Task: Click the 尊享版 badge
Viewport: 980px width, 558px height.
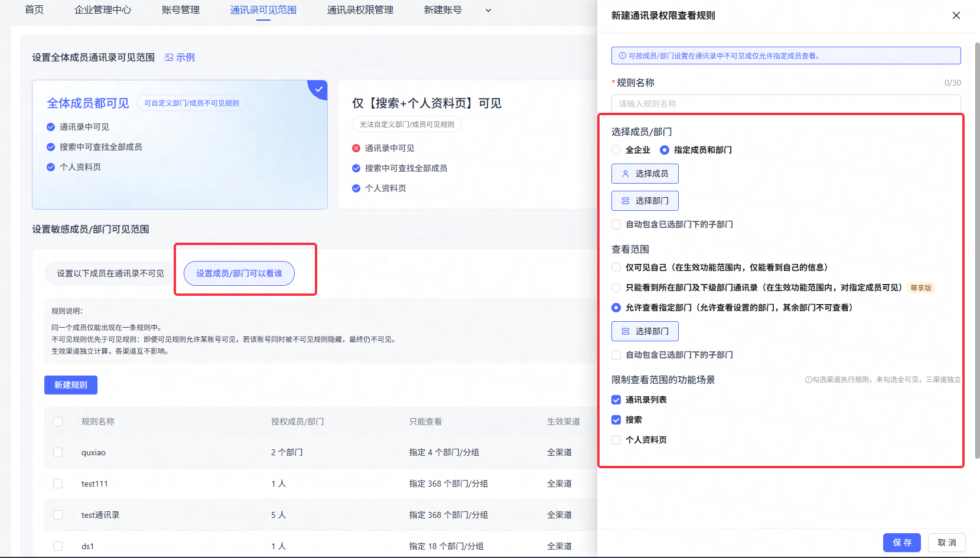Action: pyautogui.click(x=921, y=288)
